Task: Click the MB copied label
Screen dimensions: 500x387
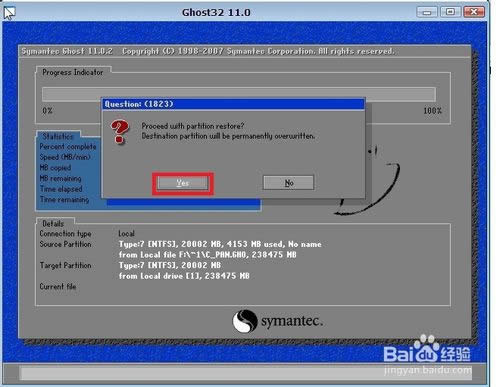Action: tap(55, 168)
